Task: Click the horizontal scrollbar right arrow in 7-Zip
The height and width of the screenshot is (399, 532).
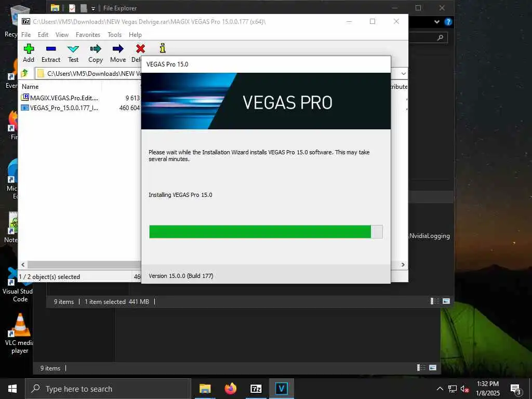Action: pyautogui.click(x=403, y=264)
